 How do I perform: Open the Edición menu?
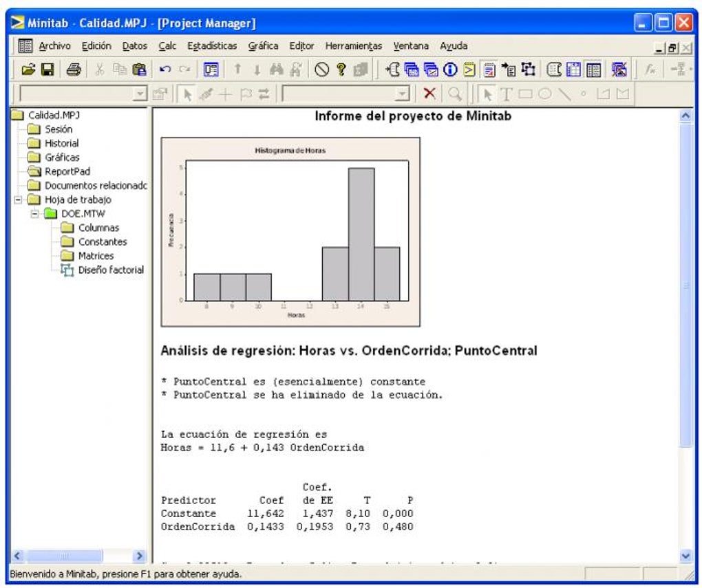click(x=96, y=46)
